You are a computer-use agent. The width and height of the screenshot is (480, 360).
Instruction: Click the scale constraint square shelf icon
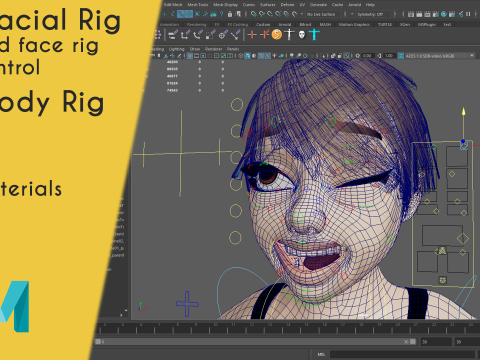click(x=210, y=35)
